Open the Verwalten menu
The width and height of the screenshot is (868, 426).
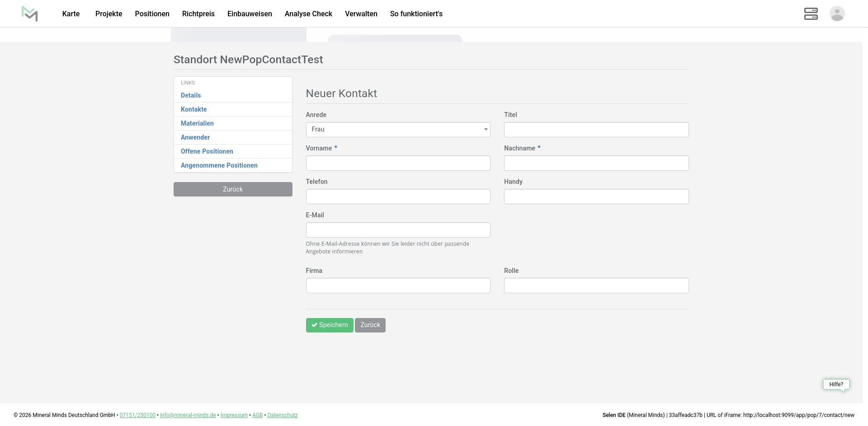pyautogui.click(x=361, y=14)
